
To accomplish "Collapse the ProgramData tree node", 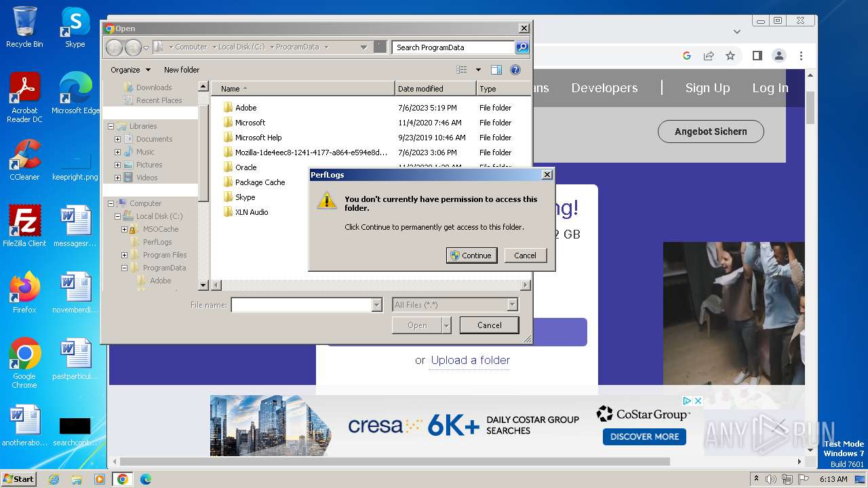I will [124, 268].
